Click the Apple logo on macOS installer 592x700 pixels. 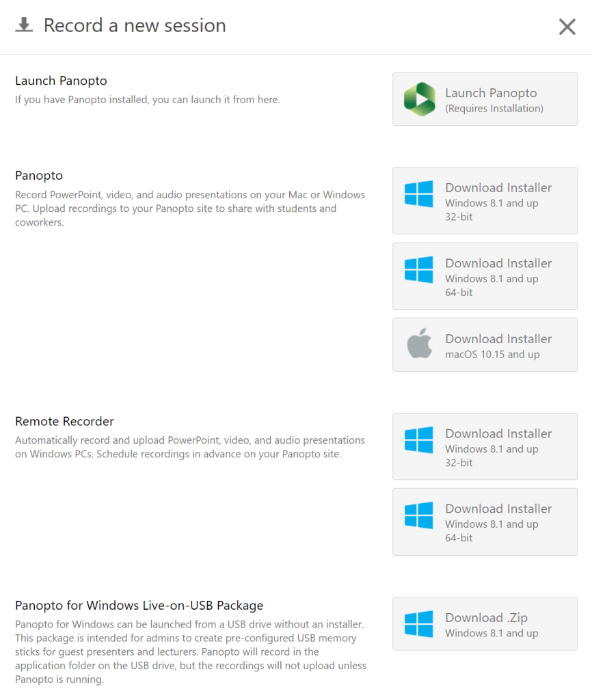pos(419,343)
